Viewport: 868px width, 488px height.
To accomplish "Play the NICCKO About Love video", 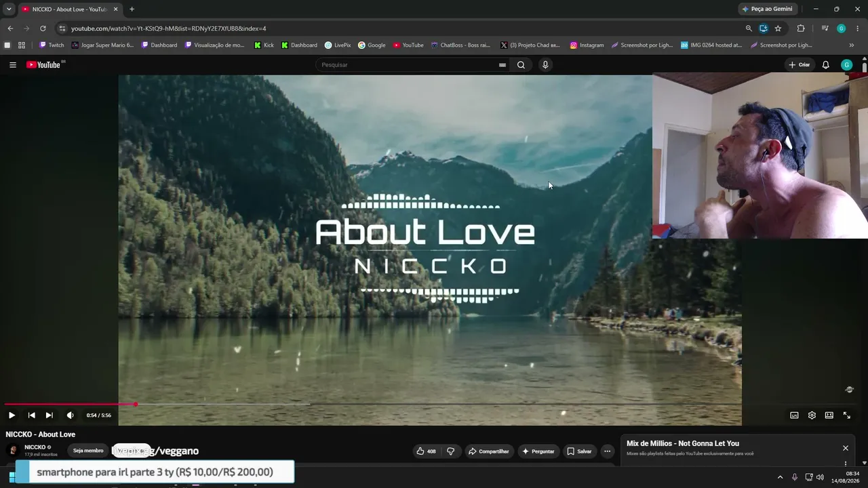I will pyautogui.click(x=12, y=415).
